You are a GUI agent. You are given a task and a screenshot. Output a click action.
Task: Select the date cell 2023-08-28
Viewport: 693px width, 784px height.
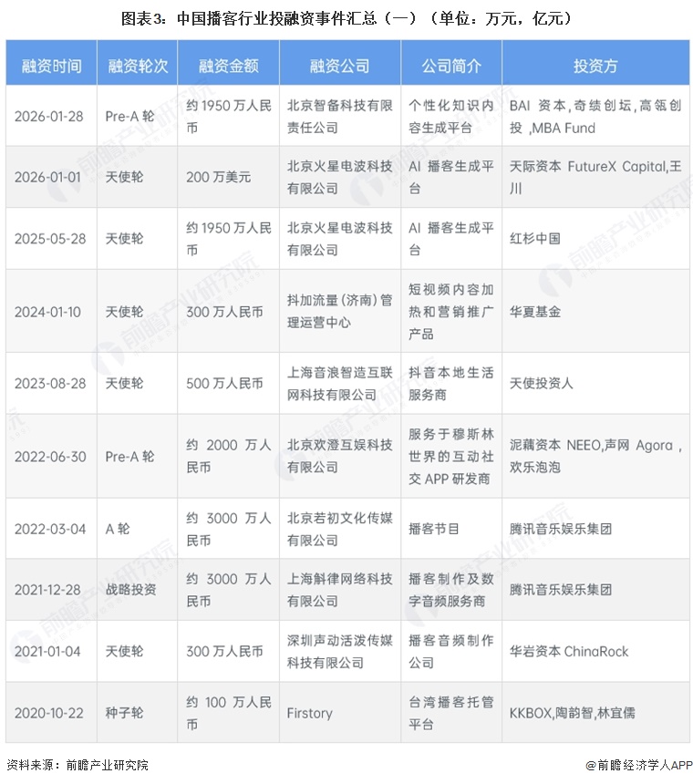[50, 384]
